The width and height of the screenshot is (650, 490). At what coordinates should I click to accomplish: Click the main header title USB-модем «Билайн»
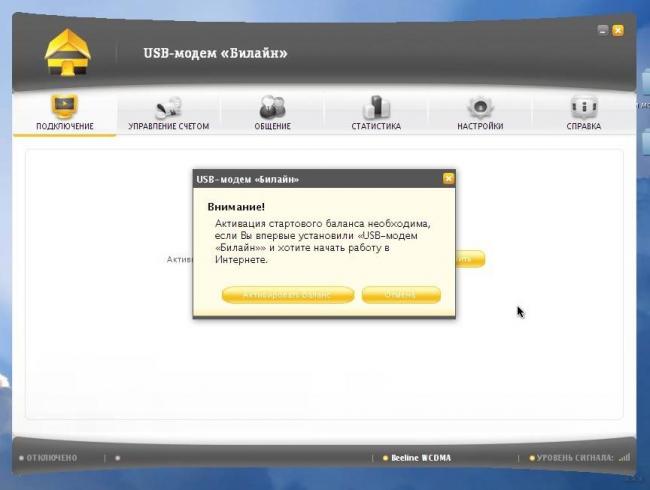[215, 53]
